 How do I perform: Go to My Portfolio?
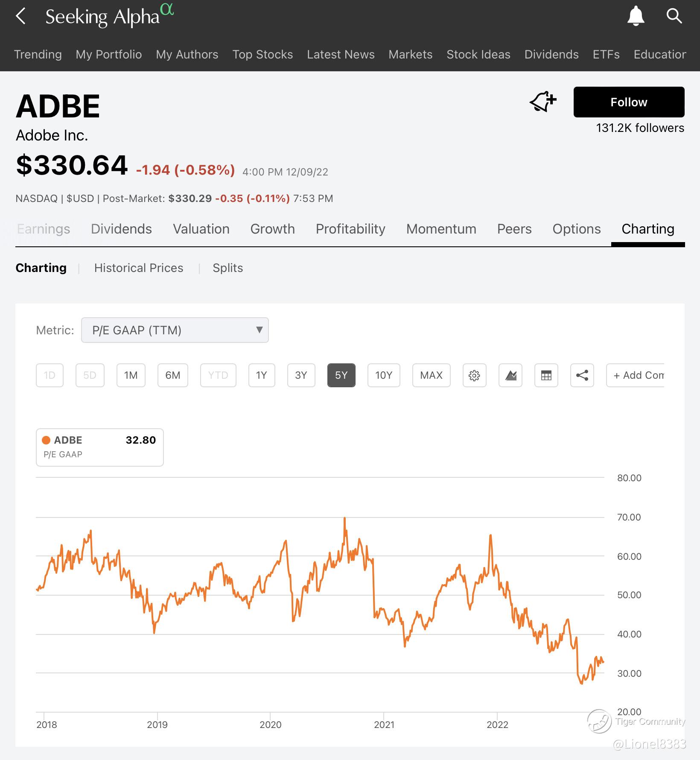pos(109,55)
